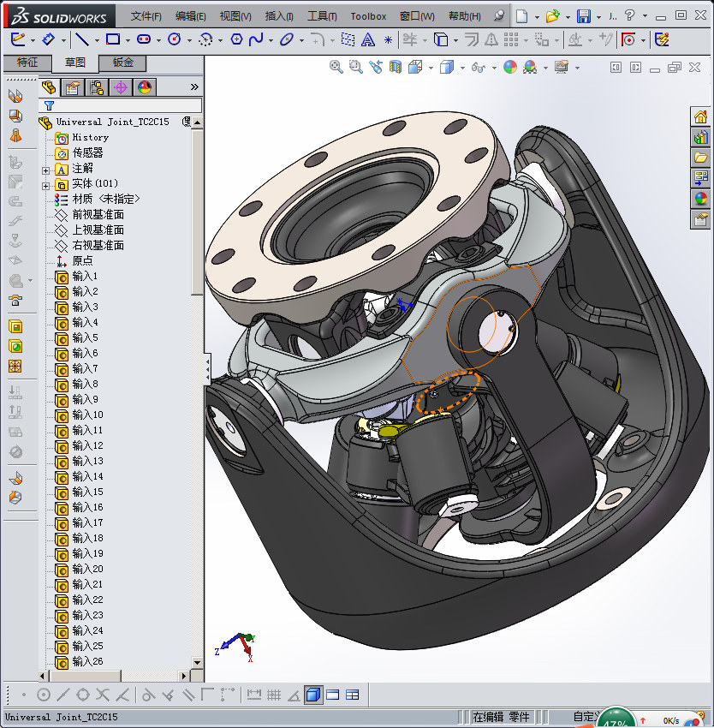Click 材质 <未指定> material item
Viewport: 714px width, 728px height.
point(105,200)
